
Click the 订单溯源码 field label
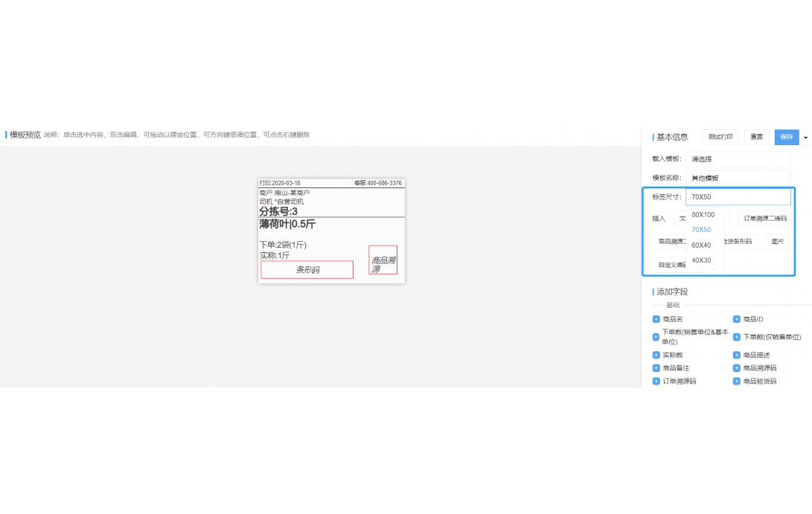point(680,381)
